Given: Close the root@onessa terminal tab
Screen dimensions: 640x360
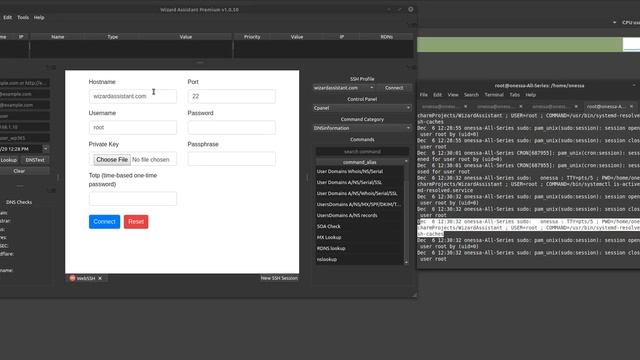Looking at the screenshot, I should point(631,107).
